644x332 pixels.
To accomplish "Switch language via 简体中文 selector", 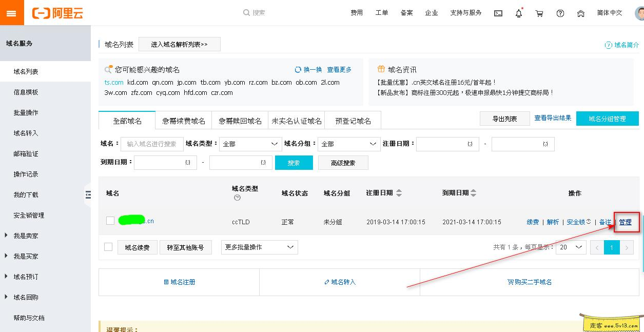I will 609,13.
